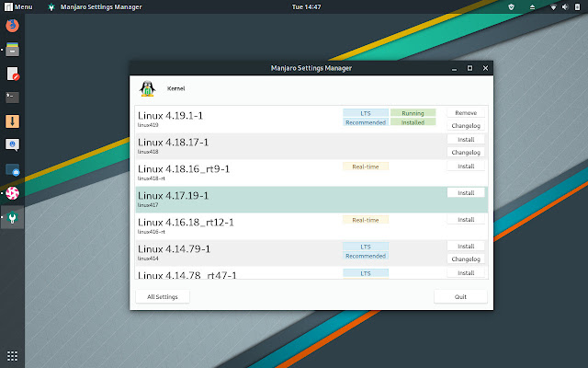Click the Installed badge on Linux 4.19.1-1

[x=413, y=122]
